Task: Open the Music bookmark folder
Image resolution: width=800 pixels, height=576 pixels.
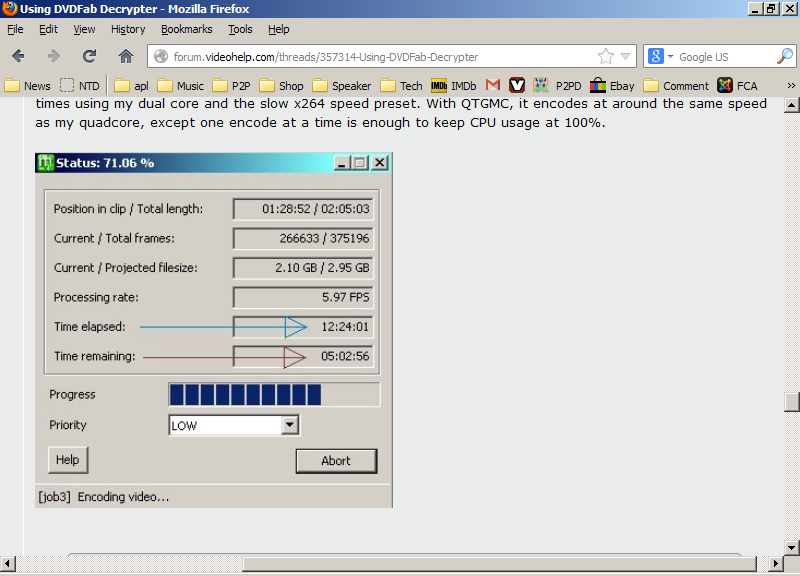Action: click(181, 86)
